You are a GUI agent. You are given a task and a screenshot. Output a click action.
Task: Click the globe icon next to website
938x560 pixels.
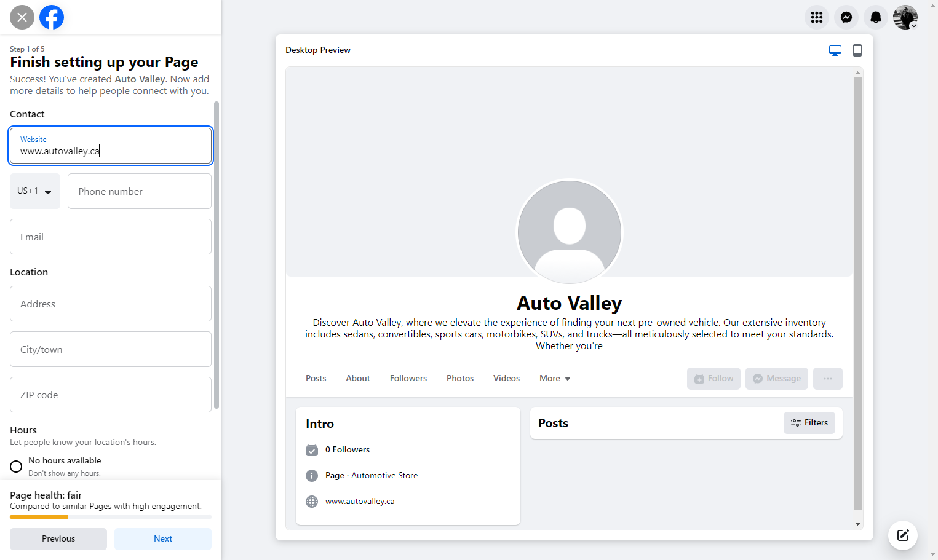[x=312, y=502]
